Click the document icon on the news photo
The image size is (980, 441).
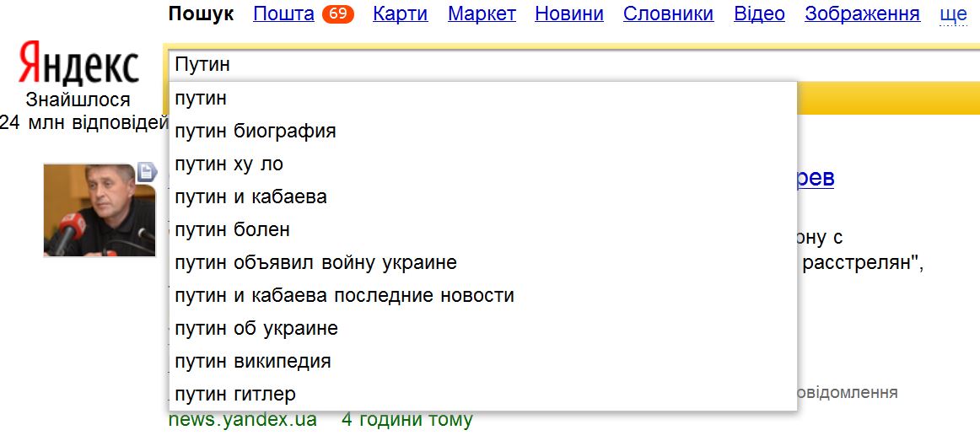coord(147,171)
